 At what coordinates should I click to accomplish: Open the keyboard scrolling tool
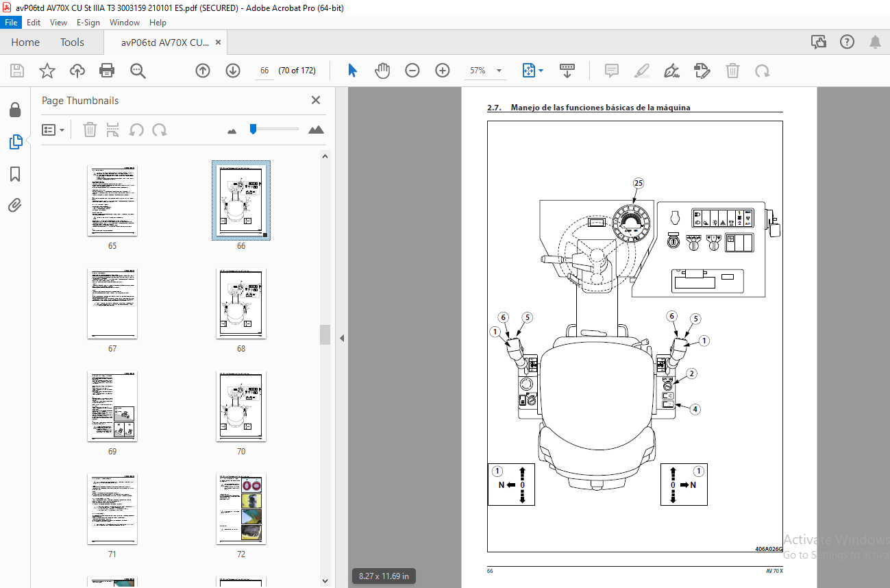click(x=567, y=71)
